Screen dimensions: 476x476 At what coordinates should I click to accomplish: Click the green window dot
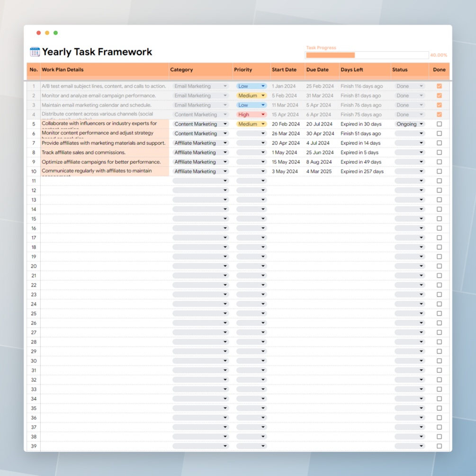[x=55, y=33]
